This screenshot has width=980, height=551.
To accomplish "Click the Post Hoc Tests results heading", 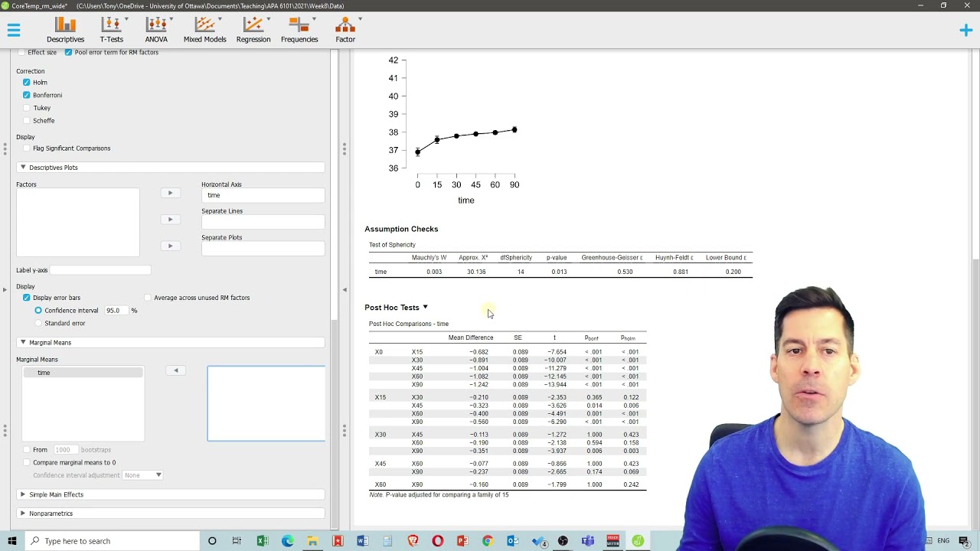I will coord(392,308).
